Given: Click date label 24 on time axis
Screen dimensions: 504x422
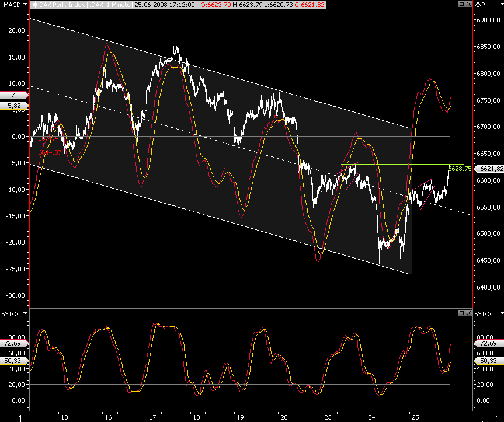Looking at the screenshot, I should click(x=371, y=417).
